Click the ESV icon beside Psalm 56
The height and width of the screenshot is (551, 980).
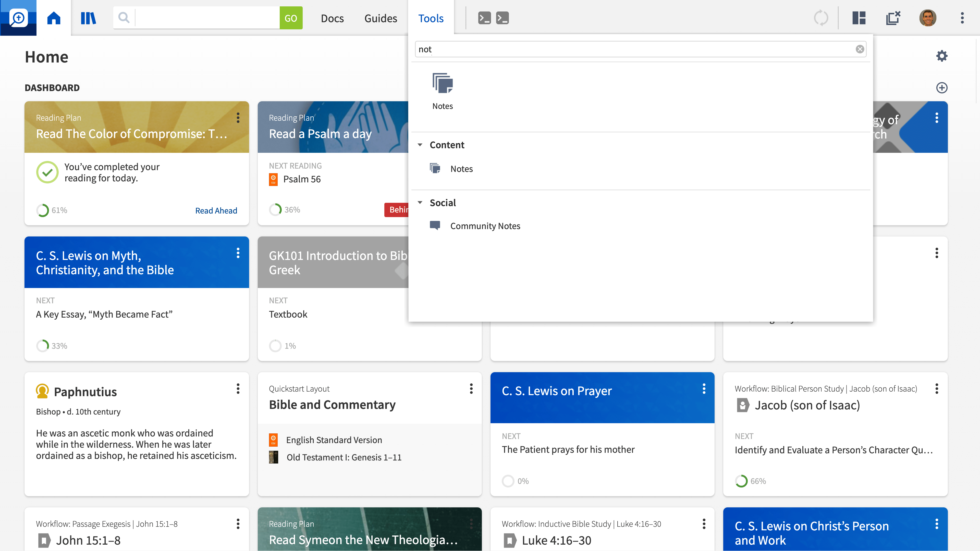(273, 179)
